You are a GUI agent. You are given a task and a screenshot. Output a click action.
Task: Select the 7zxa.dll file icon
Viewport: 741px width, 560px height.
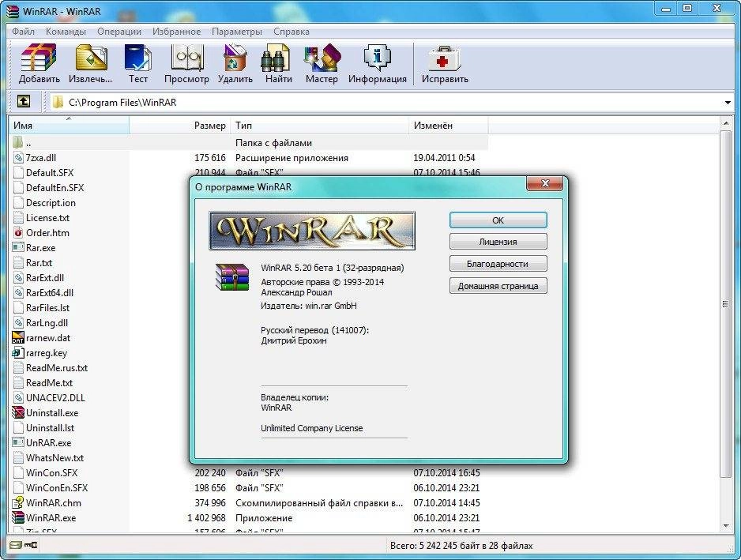pyautogui.click(x=18, y=158)
